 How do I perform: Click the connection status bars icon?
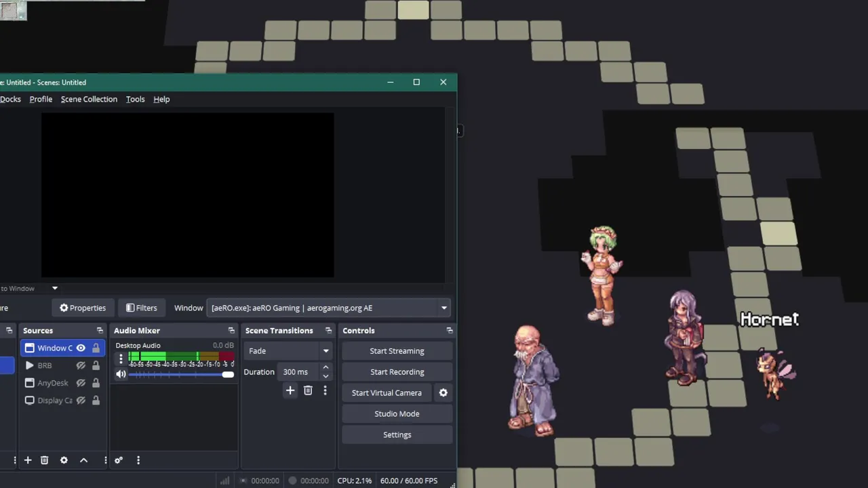pos(224,481)
